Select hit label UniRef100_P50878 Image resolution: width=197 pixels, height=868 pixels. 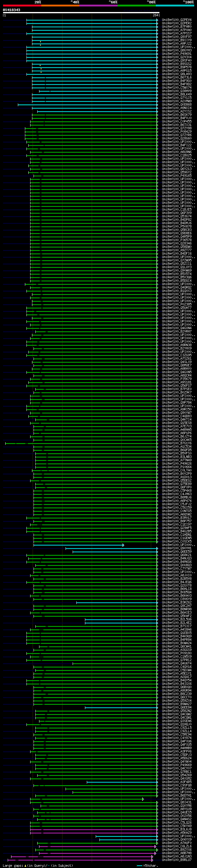pos(176,226)
